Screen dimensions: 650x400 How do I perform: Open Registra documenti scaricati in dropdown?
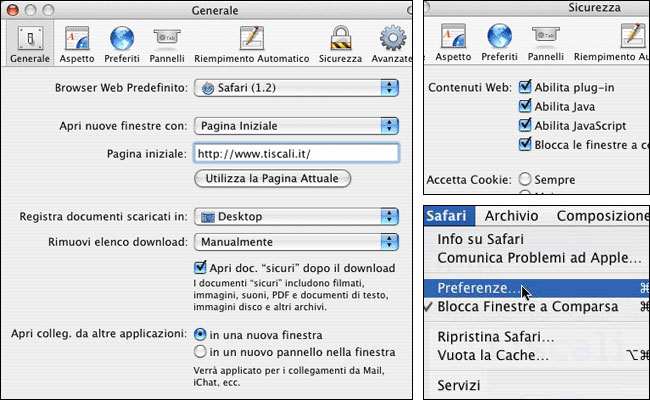tap(296, 216)
